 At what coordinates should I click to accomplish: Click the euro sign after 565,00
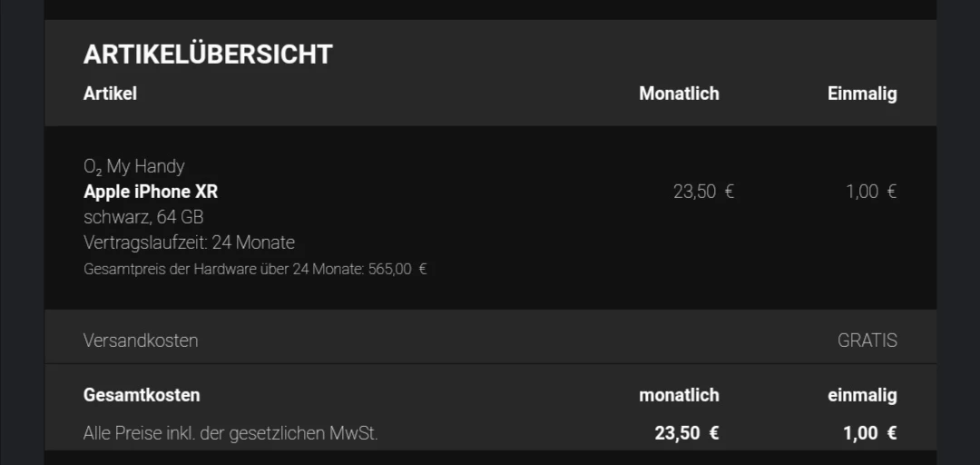[423, 270]
